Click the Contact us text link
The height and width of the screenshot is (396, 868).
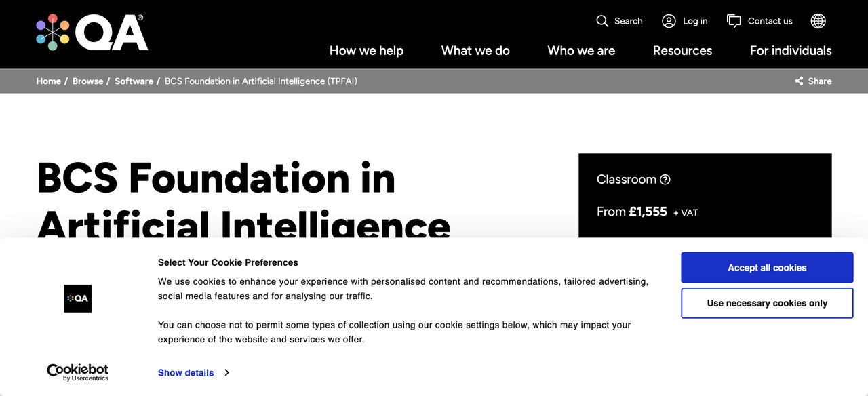tap(770, 21)
